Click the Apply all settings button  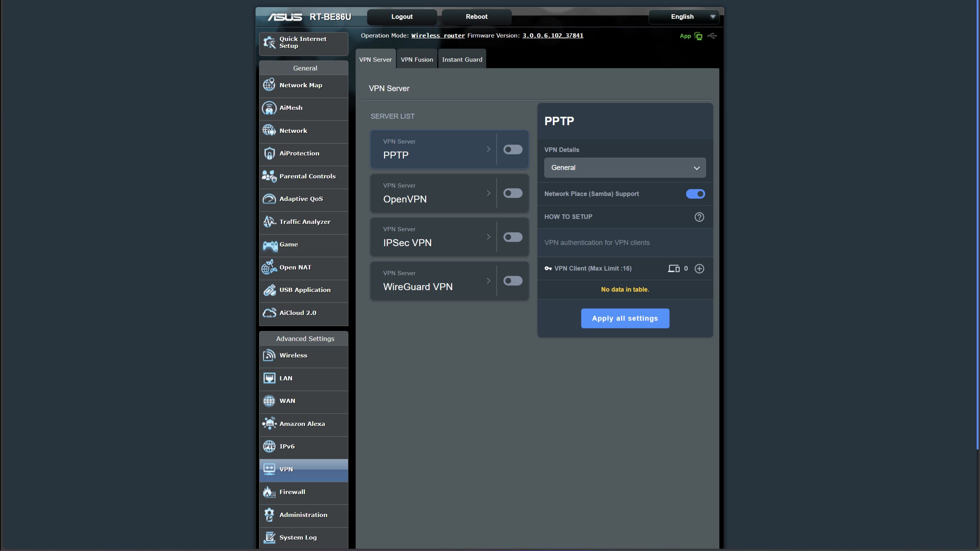click(x=624, y=318)
